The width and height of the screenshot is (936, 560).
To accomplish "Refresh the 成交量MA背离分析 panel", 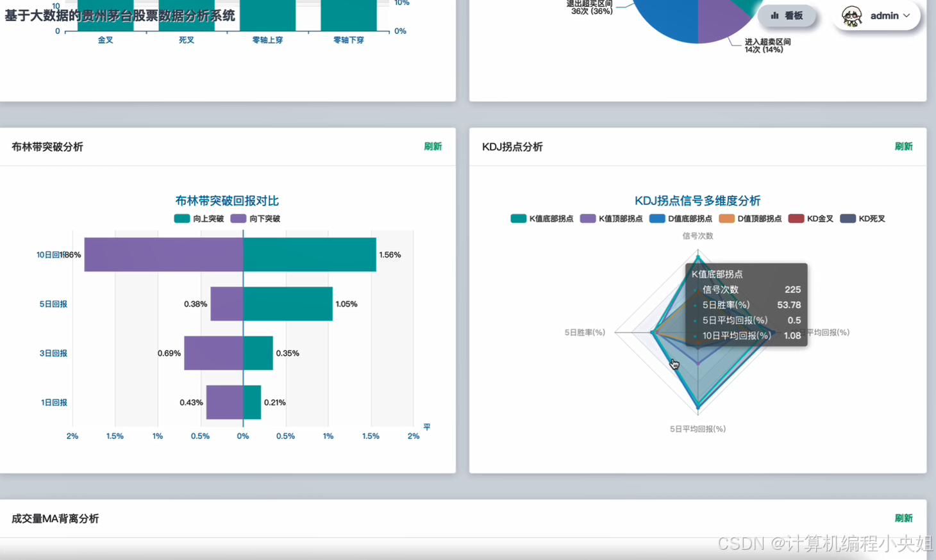I will (903, 518).
